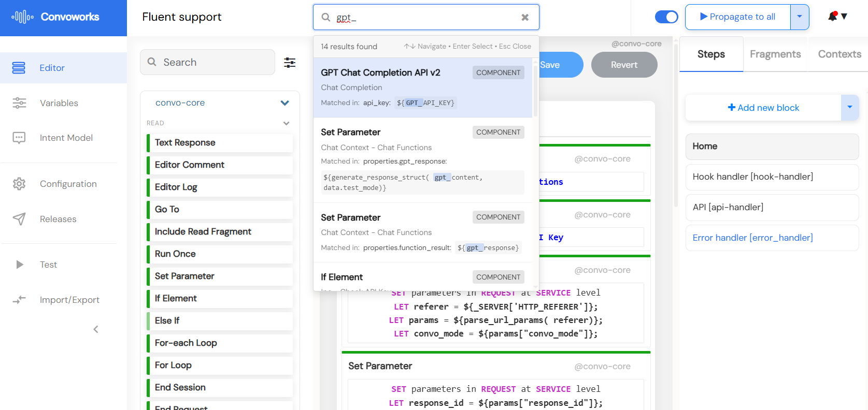This screenshot has width=868, height=410.
Task: Open component filter settings icon
Action: point(290,63)
